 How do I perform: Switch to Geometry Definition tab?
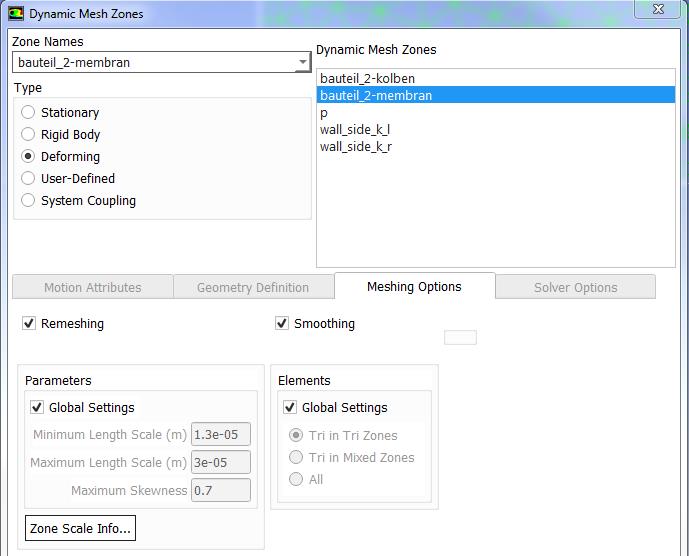point(254,287)
